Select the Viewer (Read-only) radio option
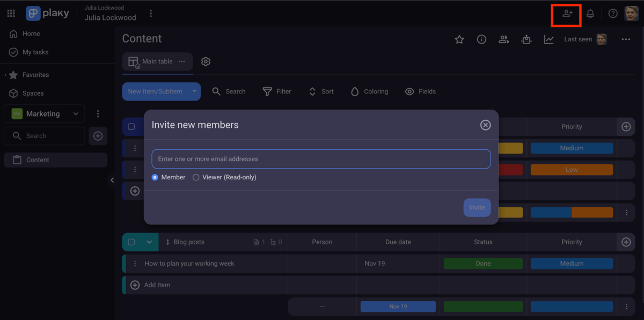Screen dimensions: 644x320 pyautogui.click(x=196, y=177)
